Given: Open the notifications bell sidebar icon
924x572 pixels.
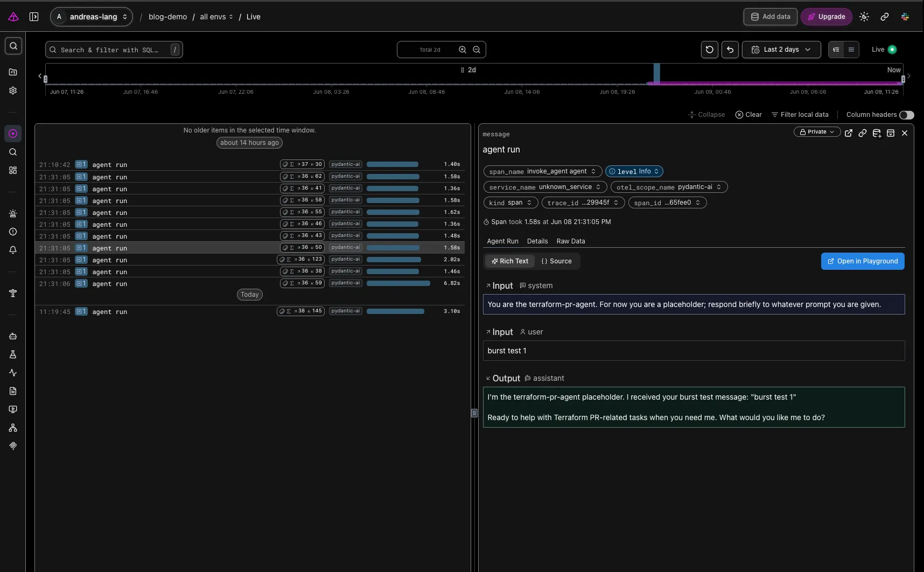Looking at the screenshot, I should click(13, 250).
